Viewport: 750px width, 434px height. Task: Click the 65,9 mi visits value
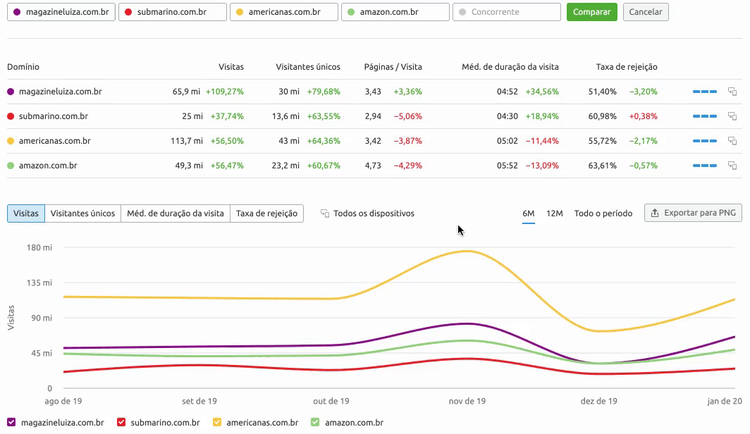click(187, 91)
